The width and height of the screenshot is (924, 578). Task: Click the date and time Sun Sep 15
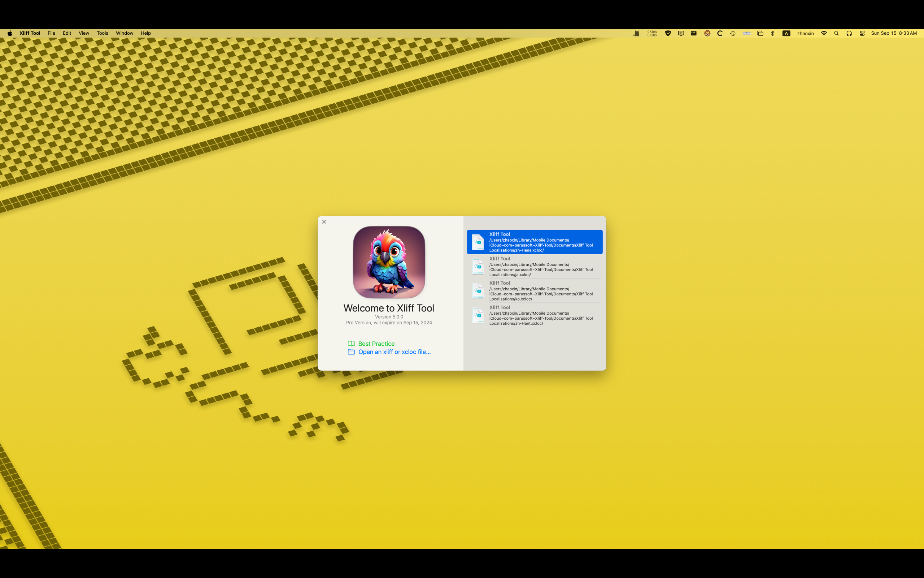[x=894, y=33]
